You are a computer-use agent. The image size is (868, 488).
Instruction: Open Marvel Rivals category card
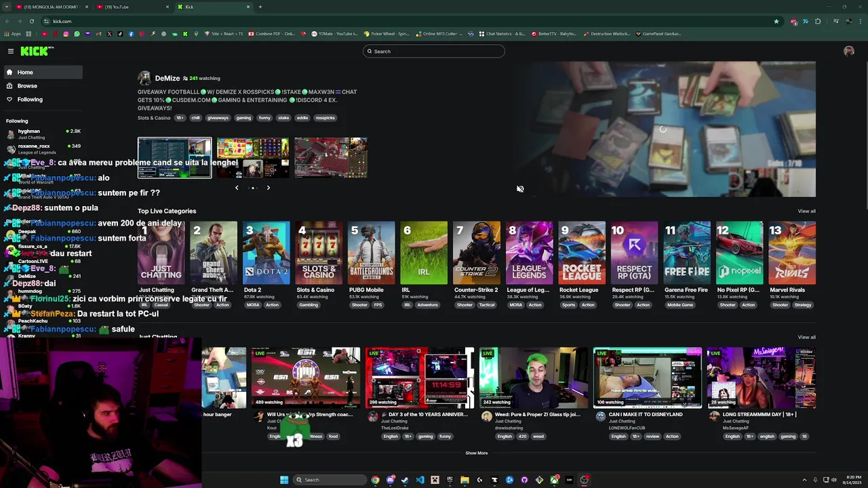point(792,253)
